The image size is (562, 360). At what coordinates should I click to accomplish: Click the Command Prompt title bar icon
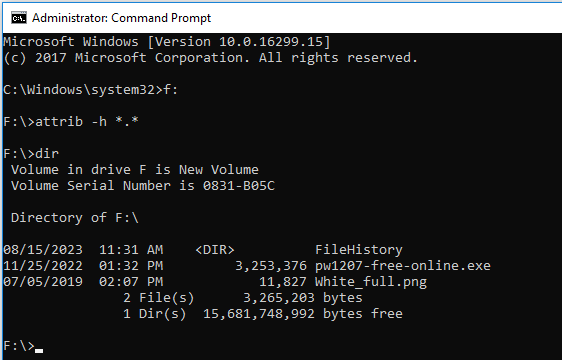[x=19, y=18]
